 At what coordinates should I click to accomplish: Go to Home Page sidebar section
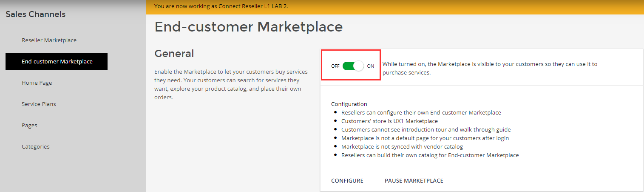pos(37,83)
